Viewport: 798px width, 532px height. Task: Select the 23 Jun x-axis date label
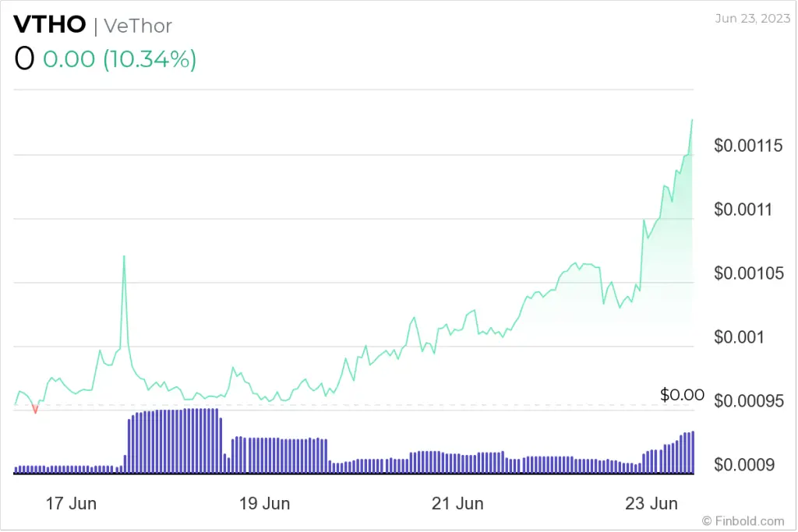click(x=651, y=503)
